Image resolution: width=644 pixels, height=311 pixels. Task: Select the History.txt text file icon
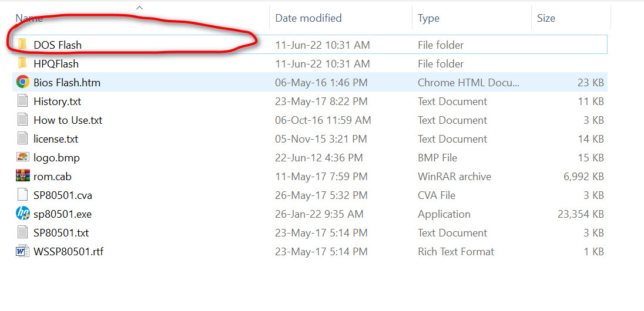pyautogui.click(x=23, y=101)
